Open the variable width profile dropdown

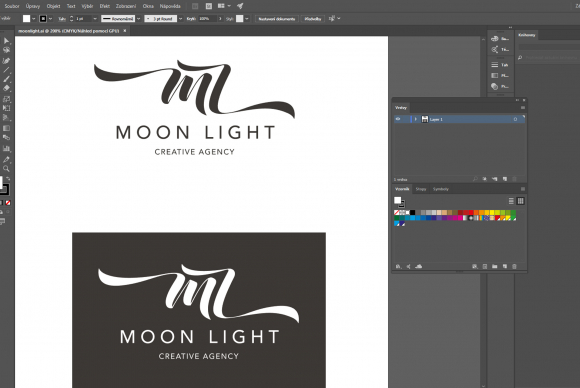coord(138,18)
